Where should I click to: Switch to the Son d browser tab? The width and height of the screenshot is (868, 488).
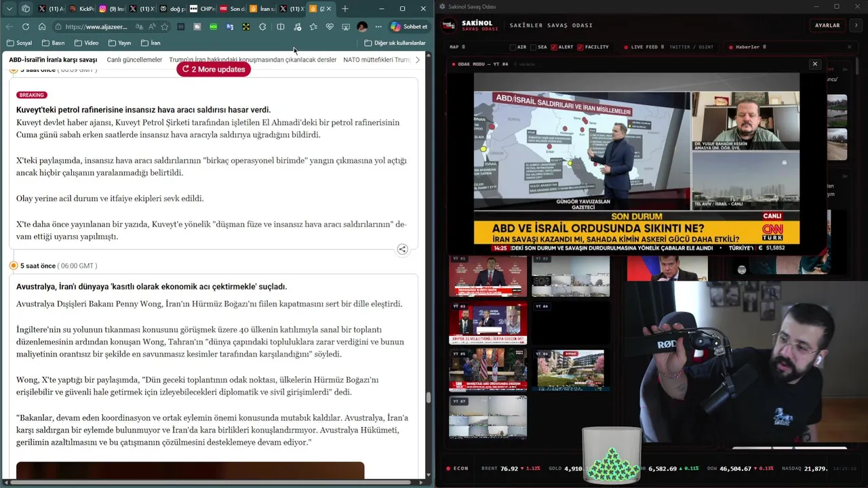[x=233, y=9]
